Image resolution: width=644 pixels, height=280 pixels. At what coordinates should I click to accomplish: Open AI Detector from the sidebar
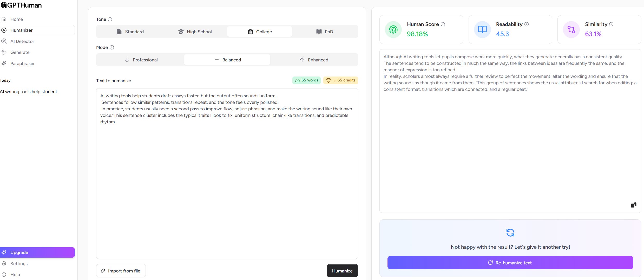coord(22,41)
